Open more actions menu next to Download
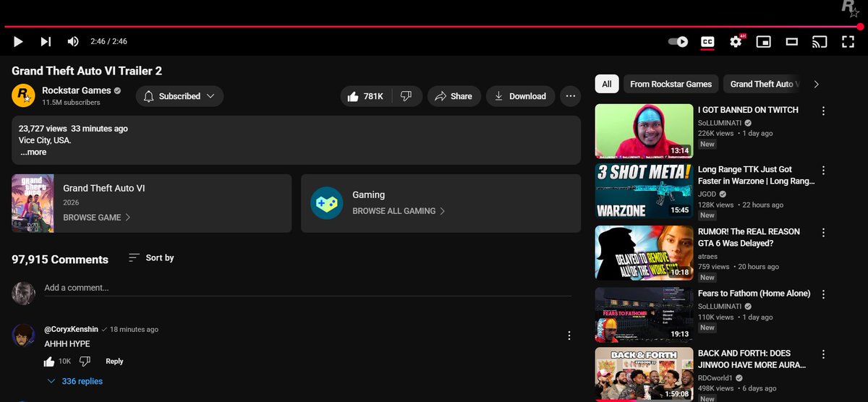This screenshot has height=402, width=868. [x=571, y=96]
